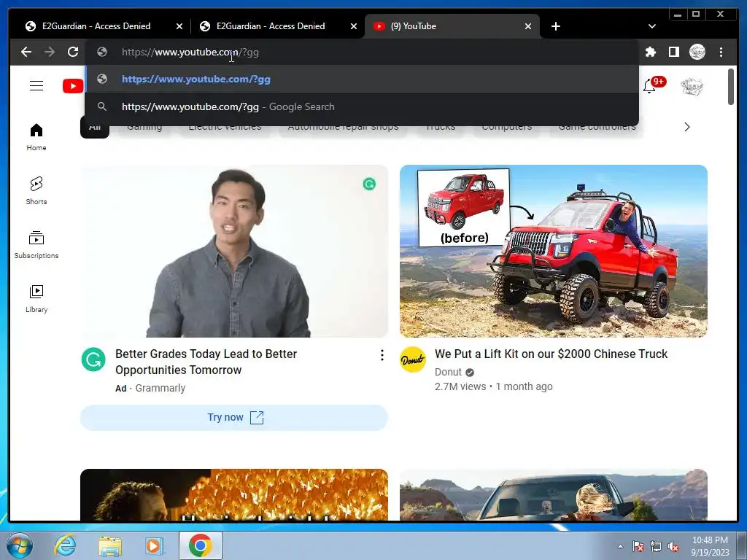The height and width of the screenshot is (560, 747).
Task: Close the YouTube tab
Action: 528,26
